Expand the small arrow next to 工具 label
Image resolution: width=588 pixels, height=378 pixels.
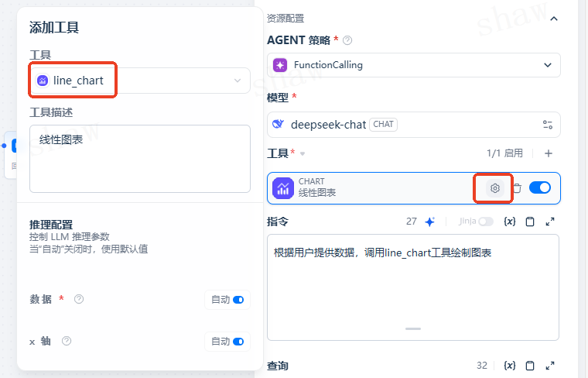303,153
